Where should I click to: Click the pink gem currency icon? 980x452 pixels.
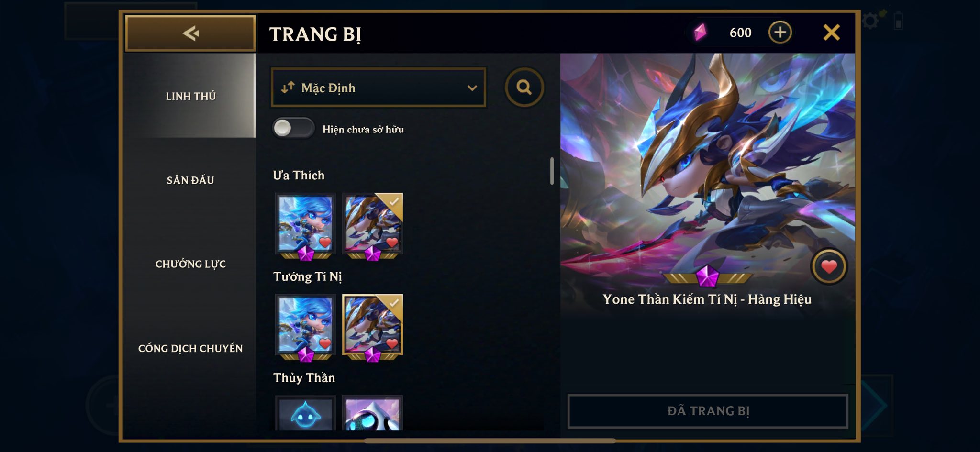tap(700, 32)
